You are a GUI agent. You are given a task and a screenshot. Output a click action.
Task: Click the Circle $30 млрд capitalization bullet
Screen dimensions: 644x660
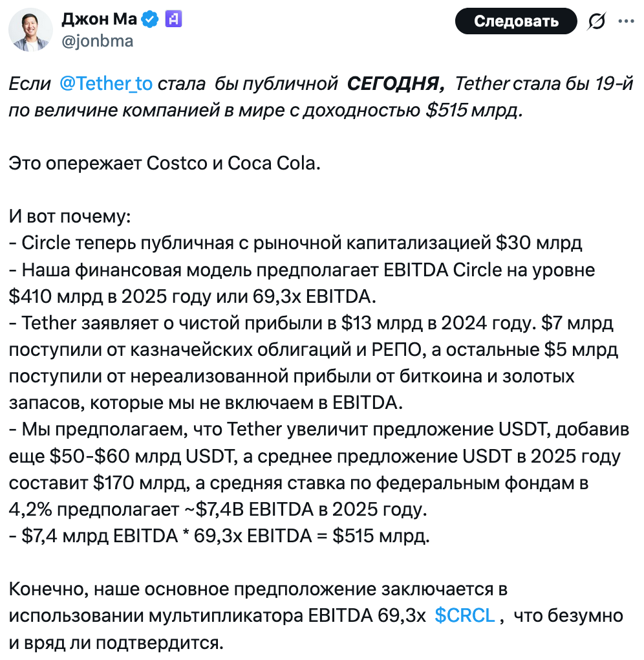click(x=295, y=243)
